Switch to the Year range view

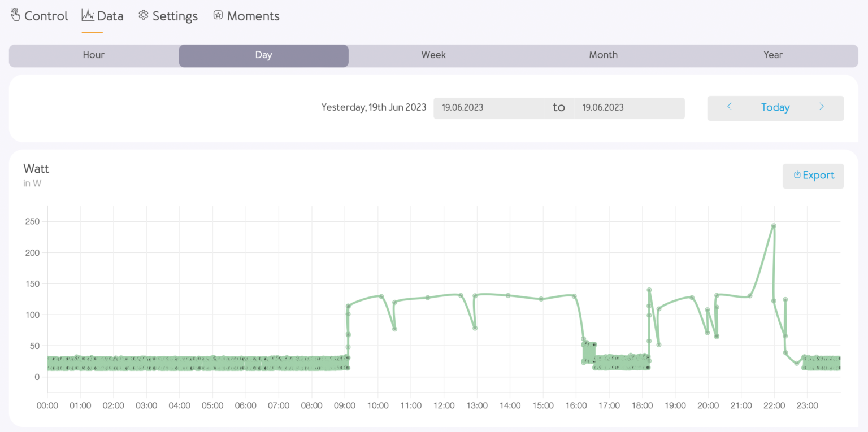click(x=773, y=55)
